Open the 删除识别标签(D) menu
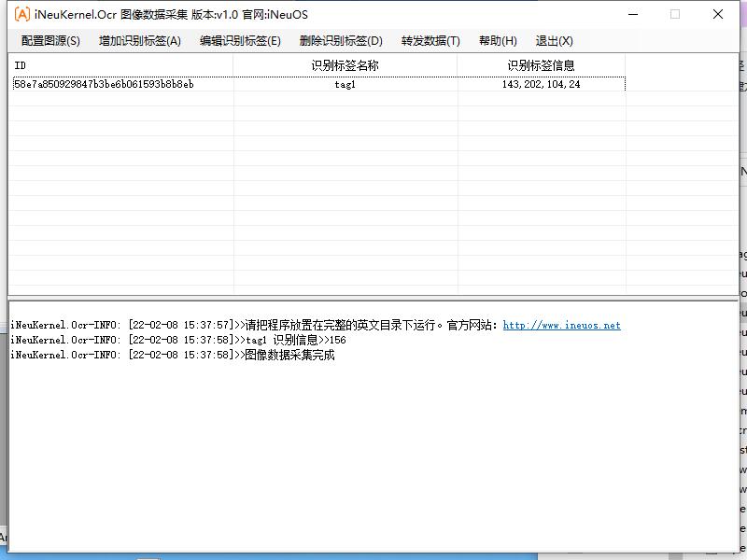747x560 pixels. coord(341,41)
